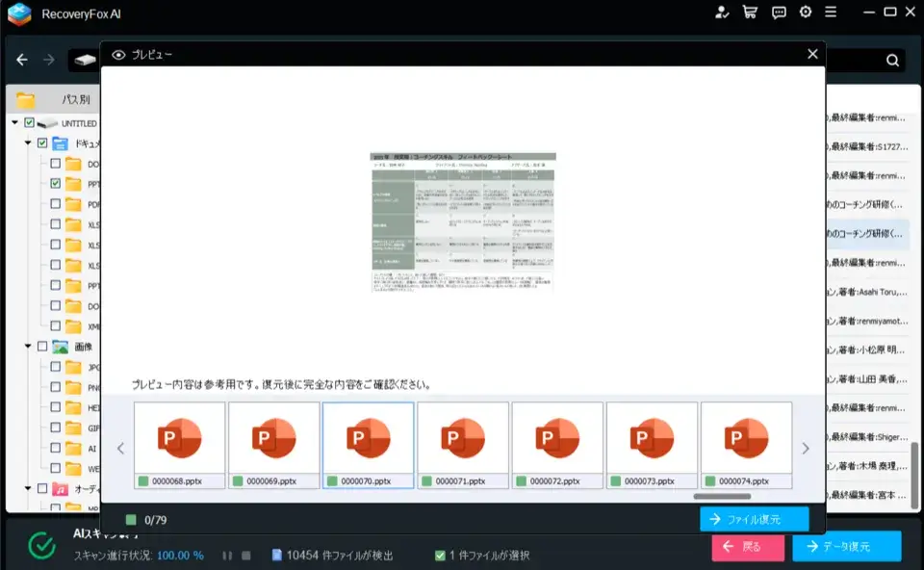The image size is (924, 570).
Task: Click the データ復元 button
Action: (x=847, y=547)
